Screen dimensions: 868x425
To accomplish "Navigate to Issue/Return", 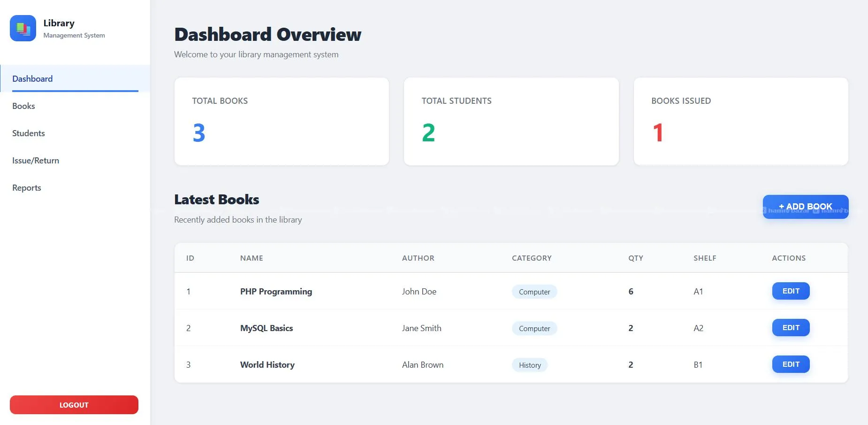I will [x=36, y=161].
